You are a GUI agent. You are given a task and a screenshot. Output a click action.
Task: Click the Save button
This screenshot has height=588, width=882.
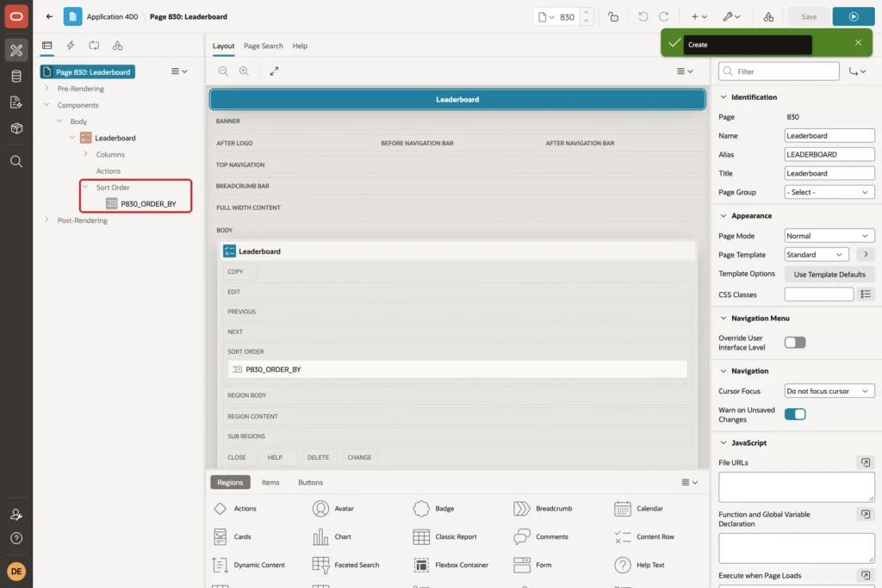[x=808, y=17]
